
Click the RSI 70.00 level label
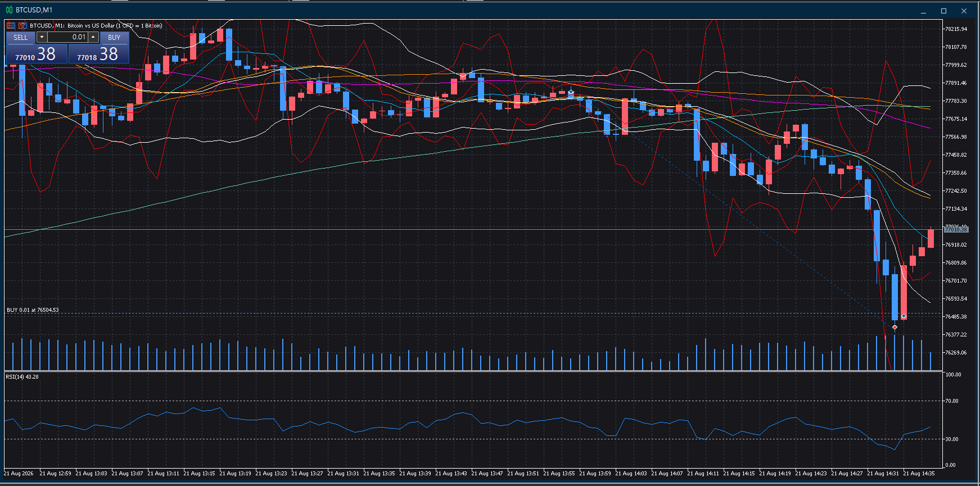tap(952, 401)
